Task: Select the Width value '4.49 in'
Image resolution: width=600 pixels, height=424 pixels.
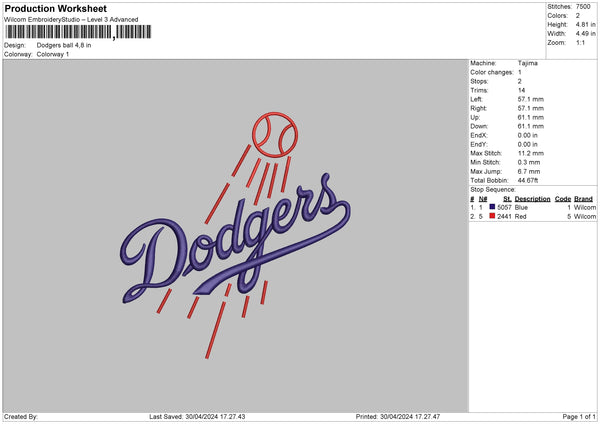Action: [585, 34]
